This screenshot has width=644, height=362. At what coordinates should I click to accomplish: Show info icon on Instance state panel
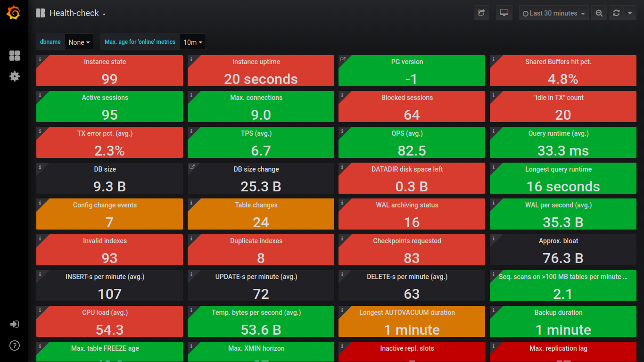tap(40, 59)
